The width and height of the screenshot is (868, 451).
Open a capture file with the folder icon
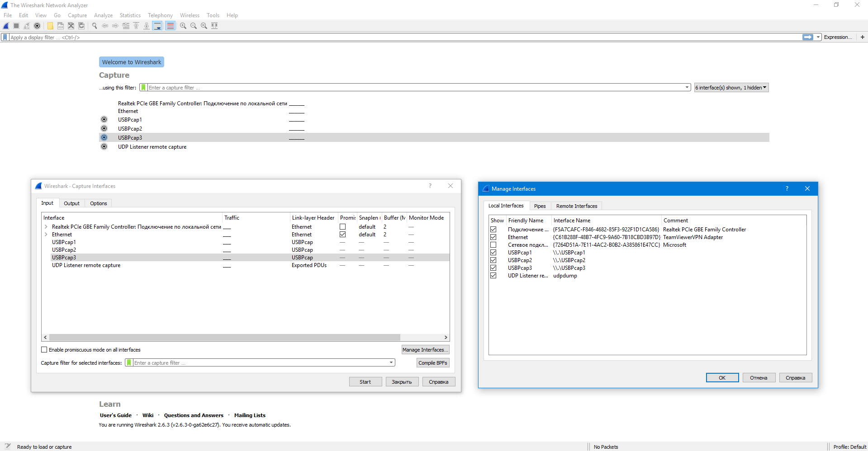tap(50, 26)
